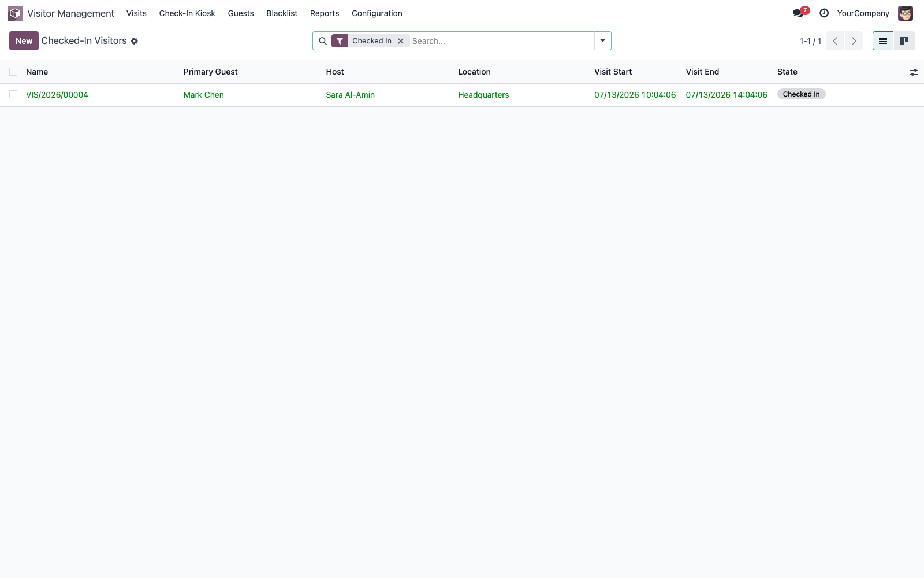Open the Check-In Kiosk menu
Screen dimensions: 924x578
[x=187, y=13]
